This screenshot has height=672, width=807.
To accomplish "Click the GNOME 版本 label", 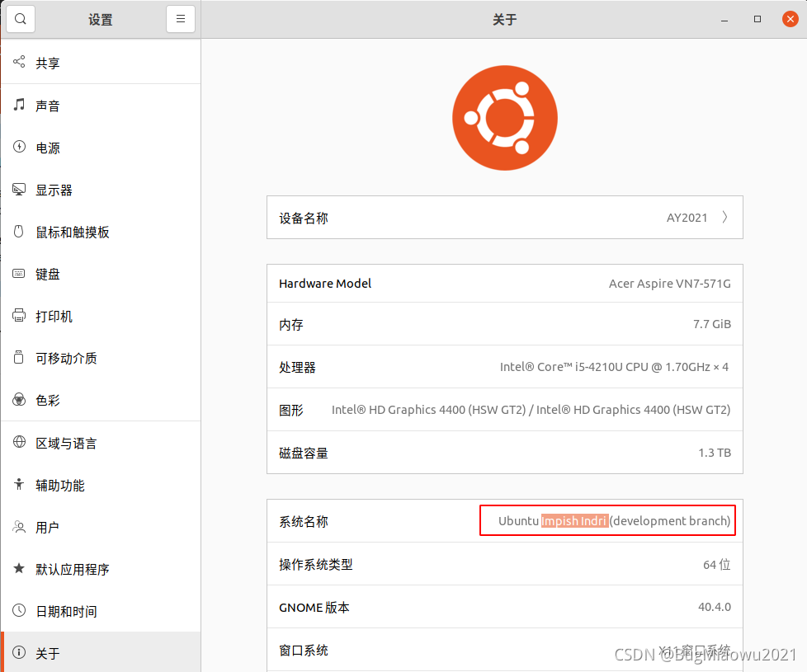I will click(x=314, y=607).
